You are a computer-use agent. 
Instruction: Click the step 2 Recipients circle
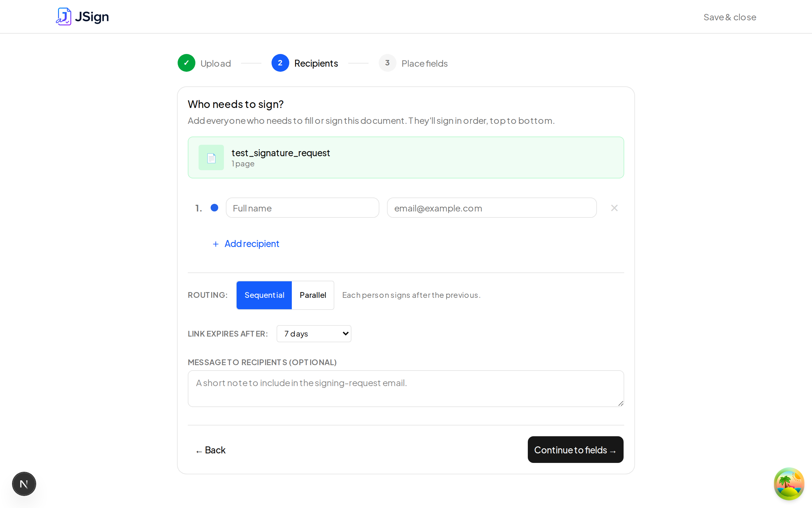280,63
